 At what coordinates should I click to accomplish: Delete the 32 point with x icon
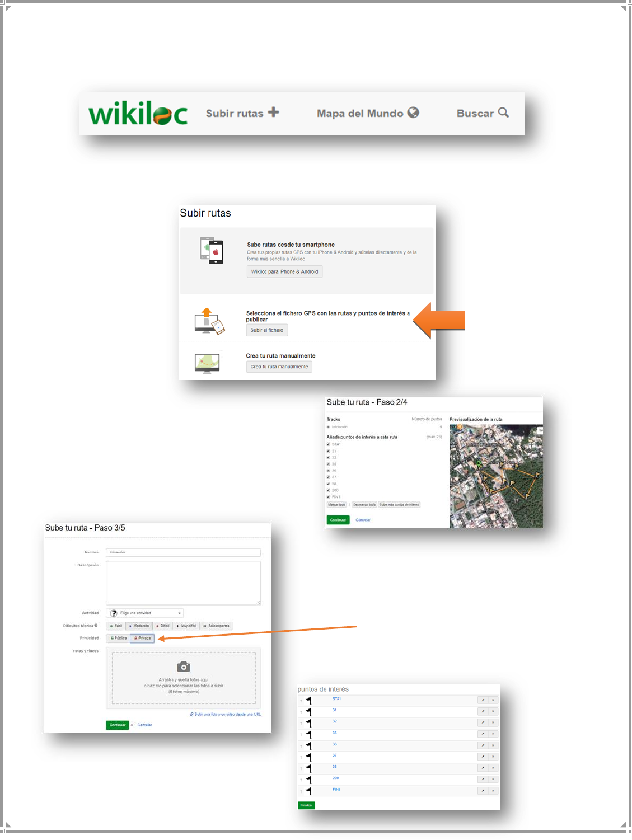coord(493,722)
